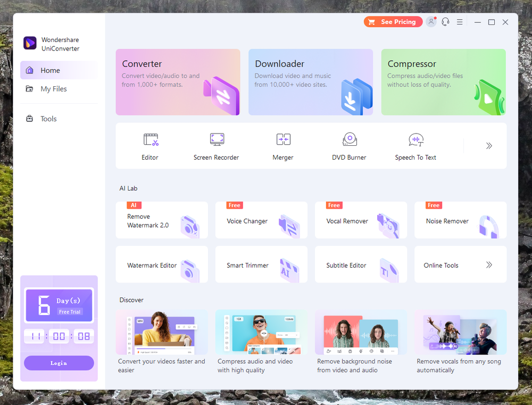This screenshot has height=405, width=532.
Task: Click the Converter camera icon
Action: pyautogui.click(x=221, y=96)
